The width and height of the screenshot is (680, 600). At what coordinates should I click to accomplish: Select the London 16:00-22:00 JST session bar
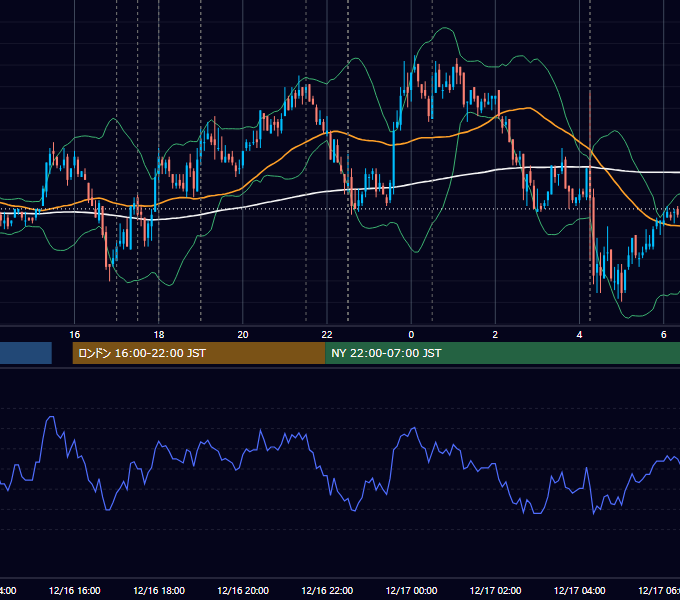pos(199,353)
